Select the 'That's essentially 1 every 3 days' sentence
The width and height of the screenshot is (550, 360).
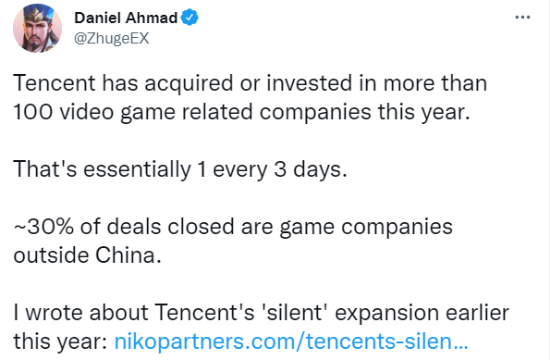[x=180, y=169]
